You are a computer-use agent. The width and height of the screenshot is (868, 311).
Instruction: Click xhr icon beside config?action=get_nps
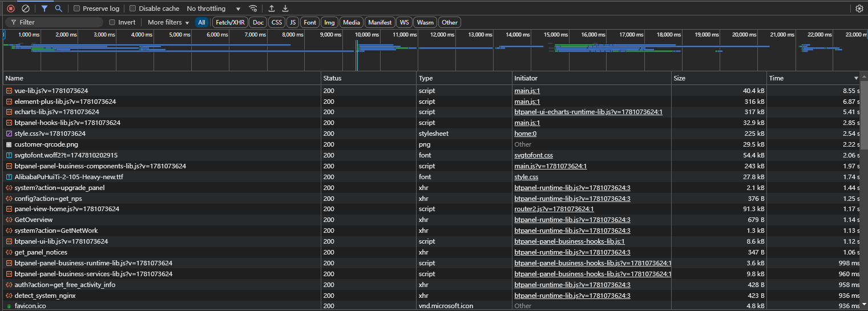pos(9,198)
